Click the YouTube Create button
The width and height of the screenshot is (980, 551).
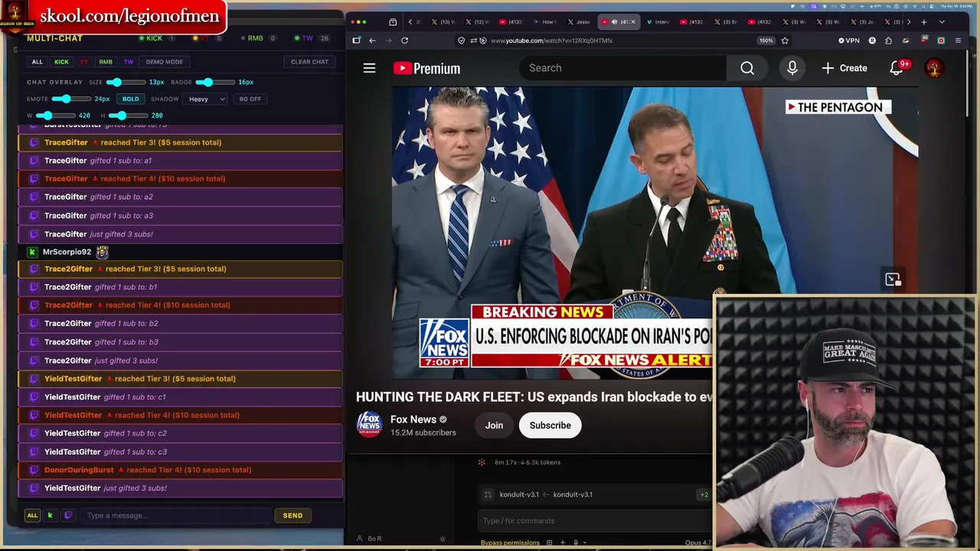pos(844,68)
